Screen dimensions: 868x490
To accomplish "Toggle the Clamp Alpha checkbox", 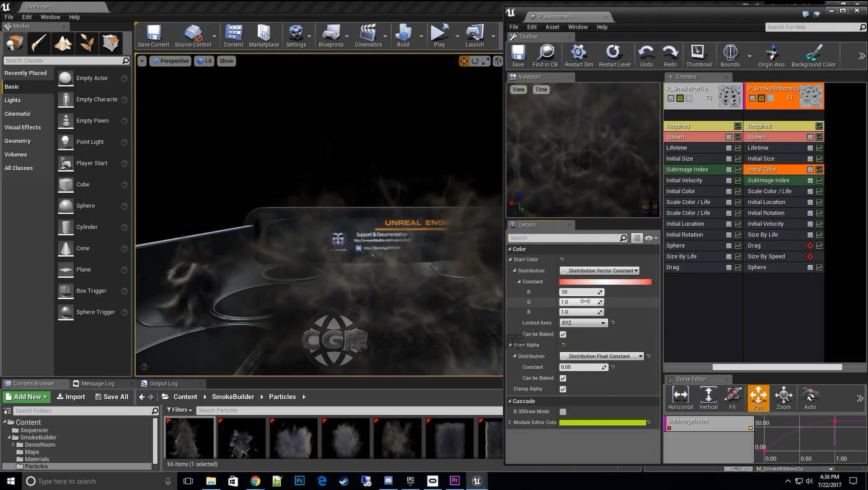I will pyautogui.click(x=563, y=389).
